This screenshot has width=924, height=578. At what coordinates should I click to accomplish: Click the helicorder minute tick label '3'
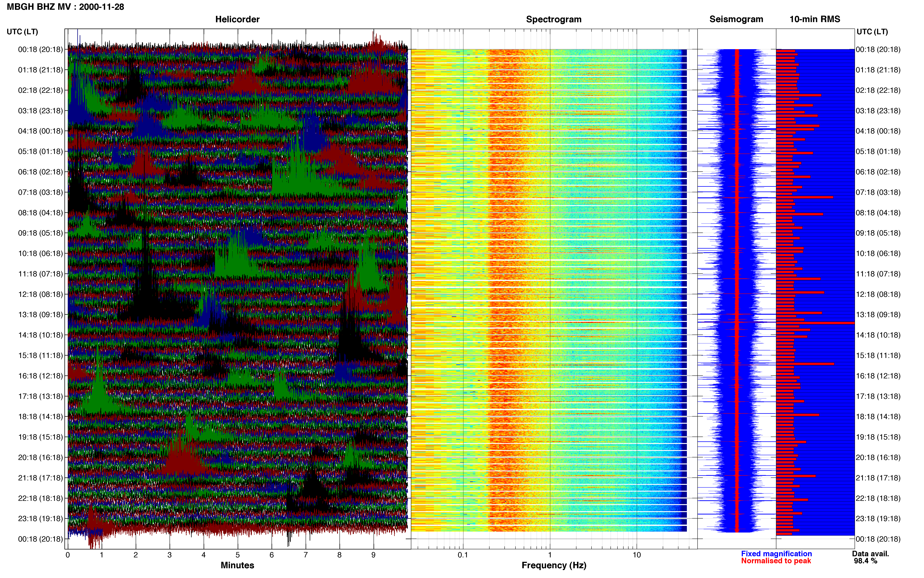[x=169, y=555]
